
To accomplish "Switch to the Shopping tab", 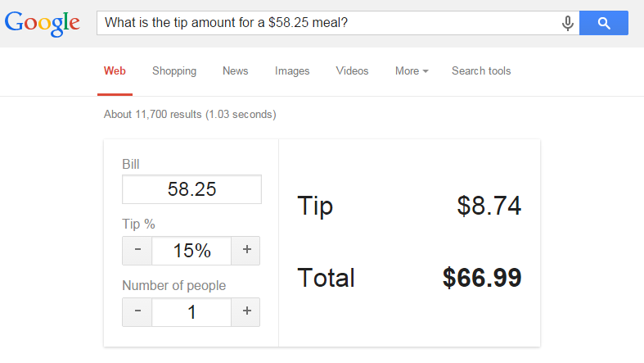I will (174, 71).
